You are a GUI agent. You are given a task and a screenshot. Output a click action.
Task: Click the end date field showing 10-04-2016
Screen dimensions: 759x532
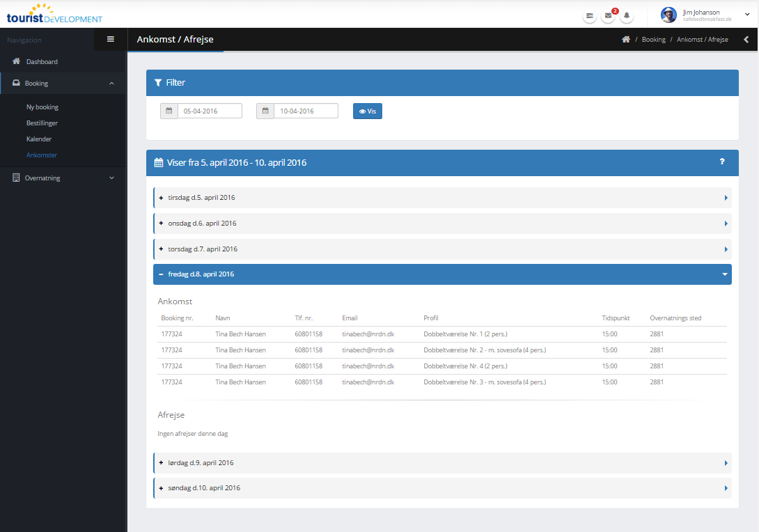pyautogui.click(x=305, y=111)
